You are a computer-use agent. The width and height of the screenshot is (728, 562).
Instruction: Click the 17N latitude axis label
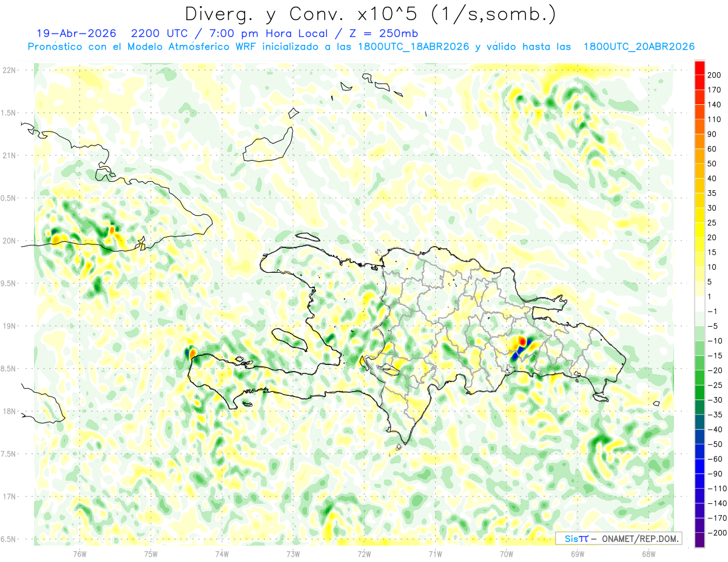(x=10, y=497)
